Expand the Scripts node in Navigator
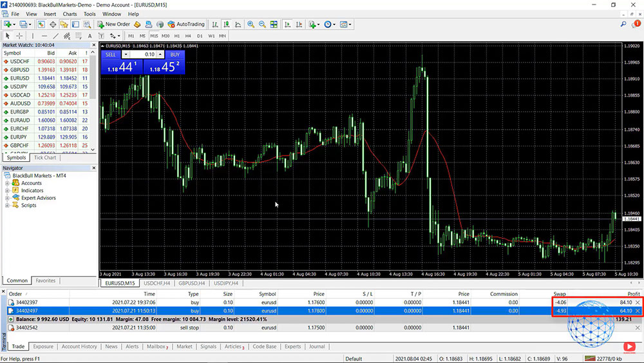This screenshot has width=644, height=363. click(x=7, y=206)
